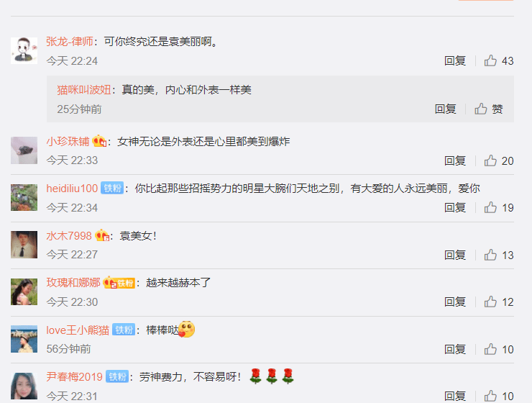Screen dimensions: 532x403
Task: Reply to 张龙-律师's comment
Action: (x=455, y=60)
